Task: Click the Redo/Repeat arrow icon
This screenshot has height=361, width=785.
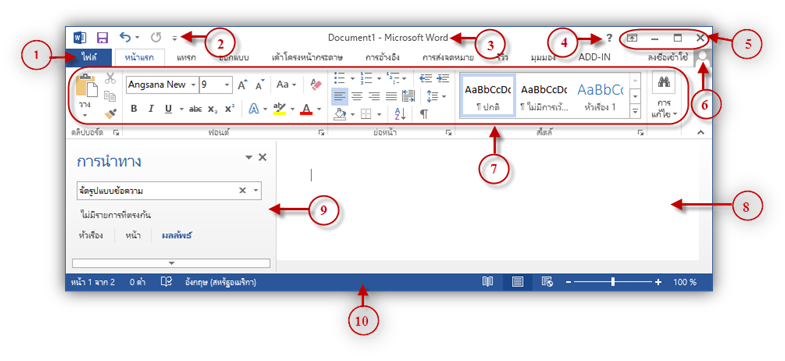Action: click(x=156, y=37)
